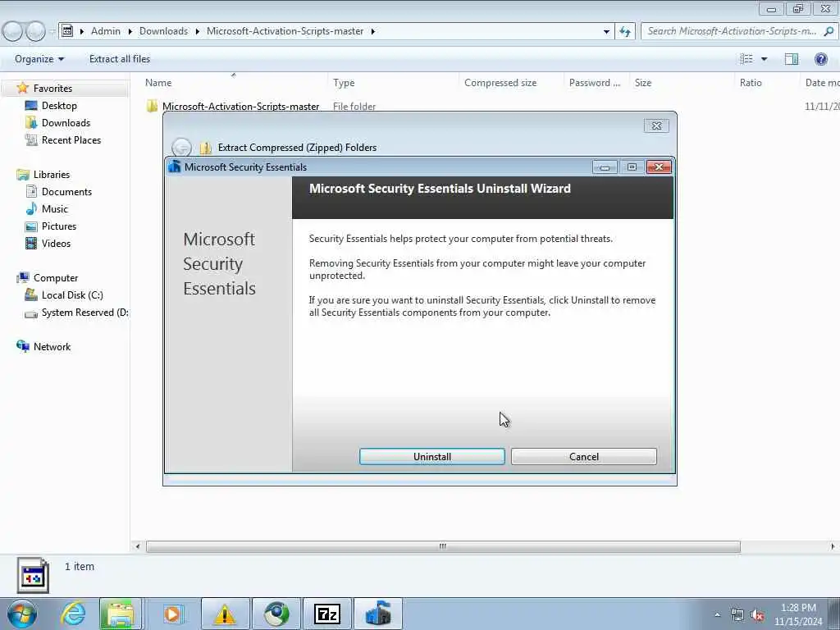Change your view using the views icon
Viewport: 840px width, 630px height.
point(746,59)
